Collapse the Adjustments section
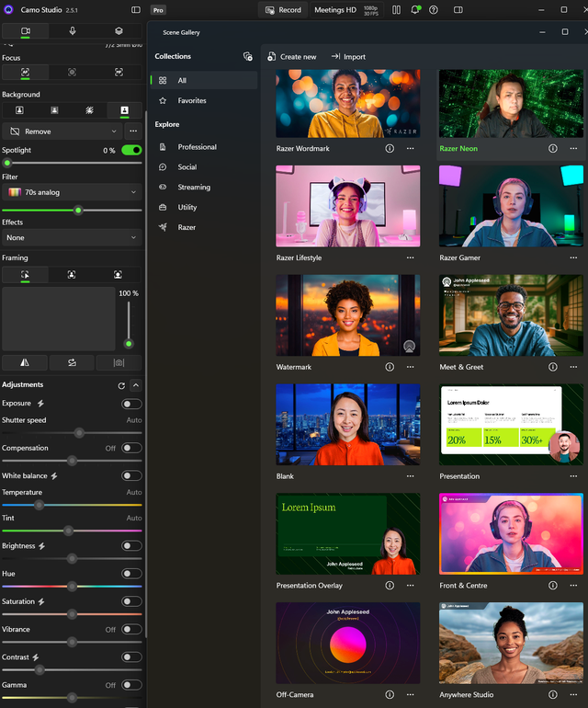This screenshot has height=708, width=588. point(136,385)
